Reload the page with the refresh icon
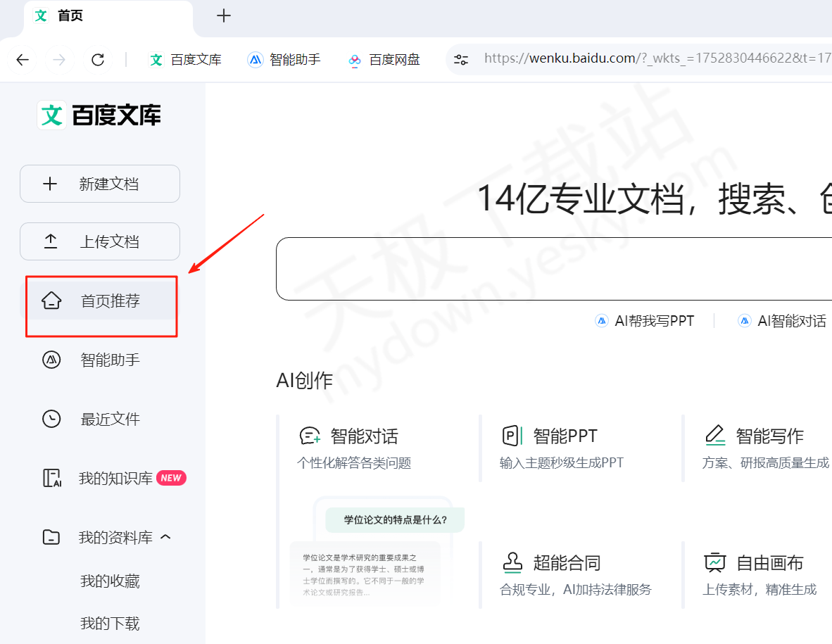This screenshot has width=832, height=644. point(98,59)
